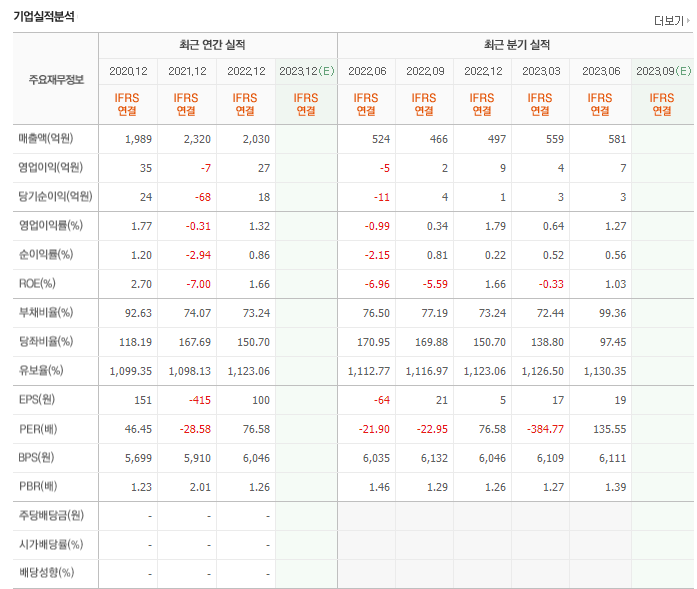Select the 기업실적분석 heading
The image size is (697, 589).
point(44,16)
